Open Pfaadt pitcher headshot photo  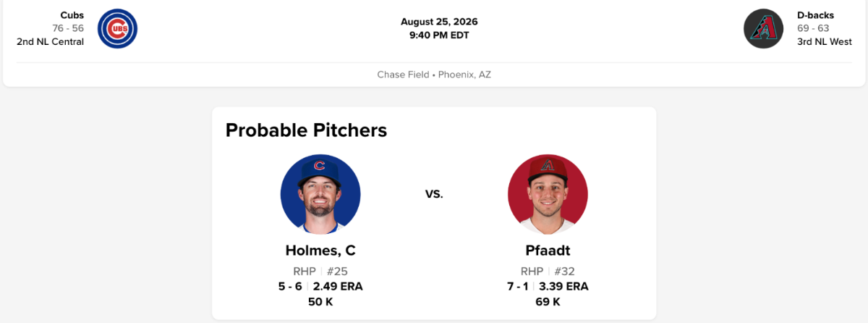pos(548,194)
